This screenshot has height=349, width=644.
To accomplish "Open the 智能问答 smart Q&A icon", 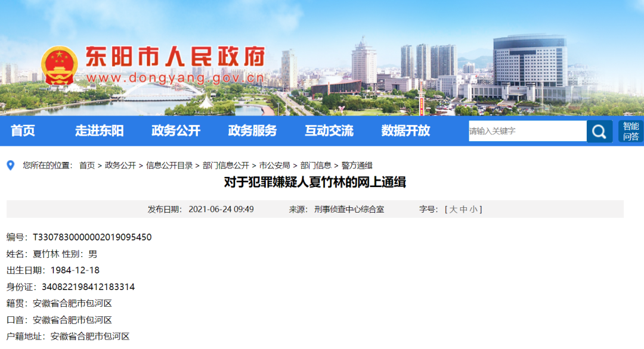I will click(x=631, y=131).
